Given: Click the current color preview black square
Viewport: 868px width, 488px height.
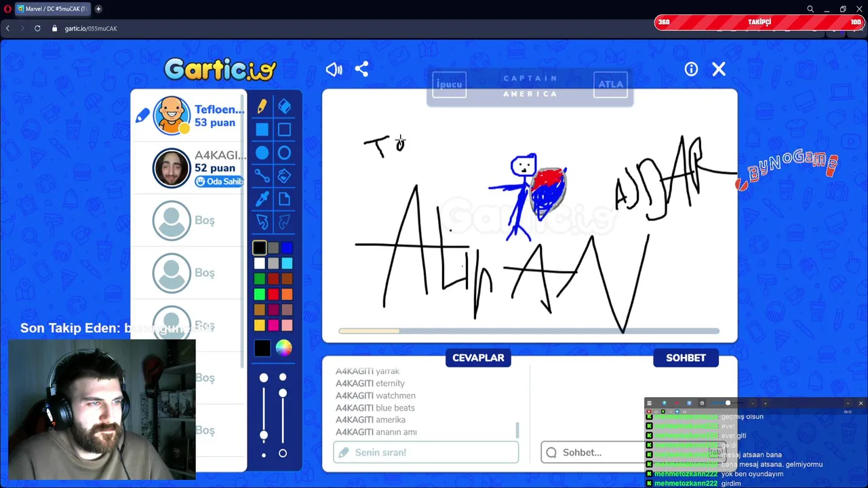Looking at the screenshot, I should tap(262, 348).
